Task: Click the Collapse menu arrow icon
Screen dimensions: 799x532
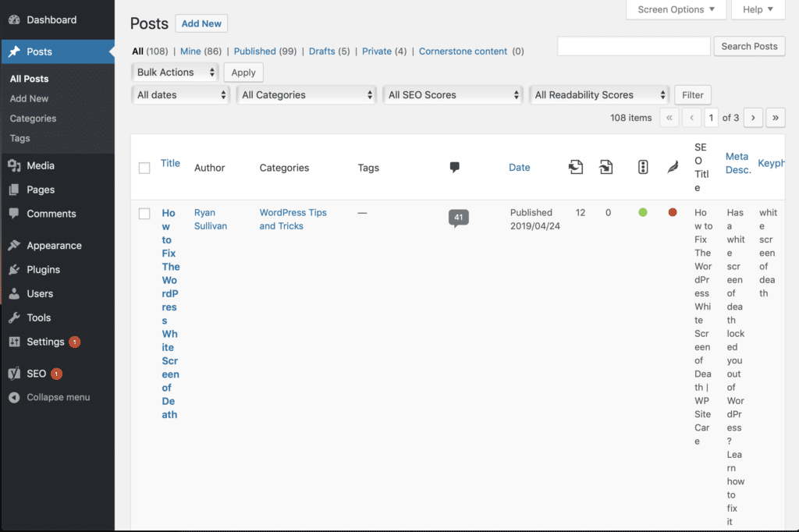Action: click(x=14, y=398)
